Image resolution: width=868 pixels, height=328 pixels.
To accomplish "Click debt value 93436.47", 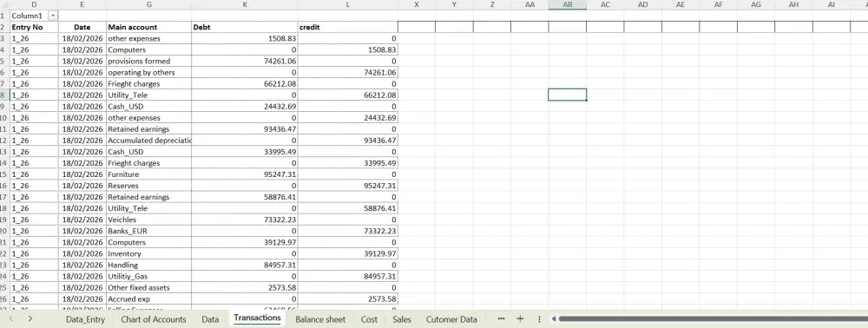I will tap(245, 129).
